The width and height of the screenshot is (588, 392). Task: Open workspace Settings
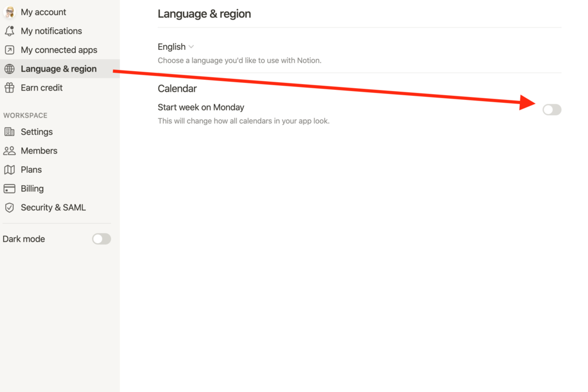point(60,132)
